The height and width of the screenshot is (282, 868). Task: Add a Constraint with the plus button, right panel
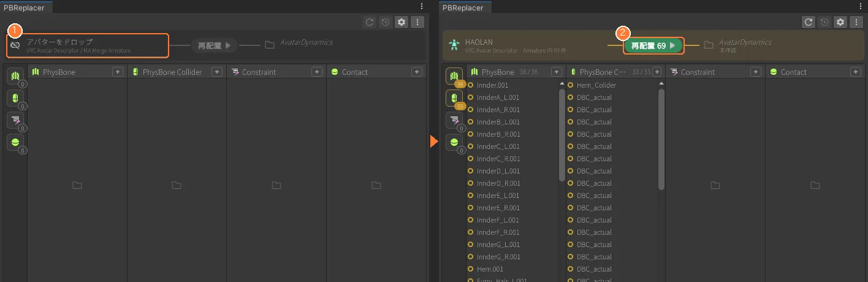(x=756, y=72)
